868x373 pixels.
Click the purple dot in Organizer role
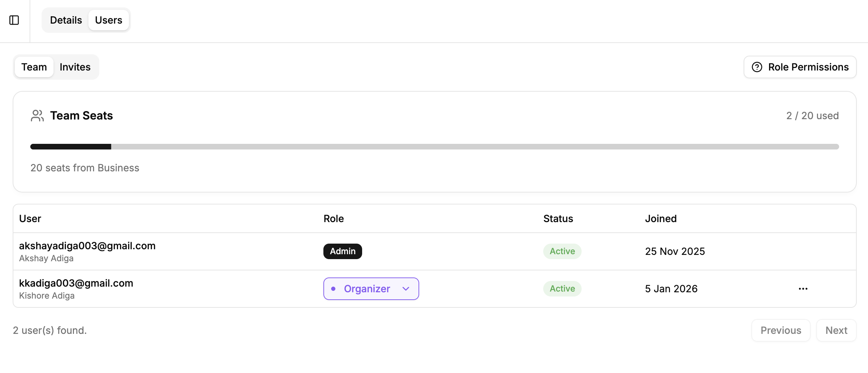click(333, 289)
